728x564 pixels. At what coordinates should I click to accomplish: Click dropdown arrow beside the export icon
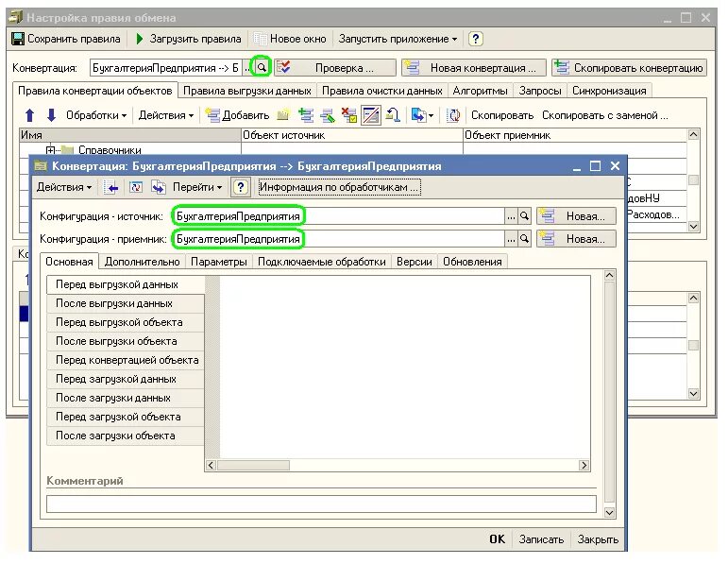tap(431, 115)
